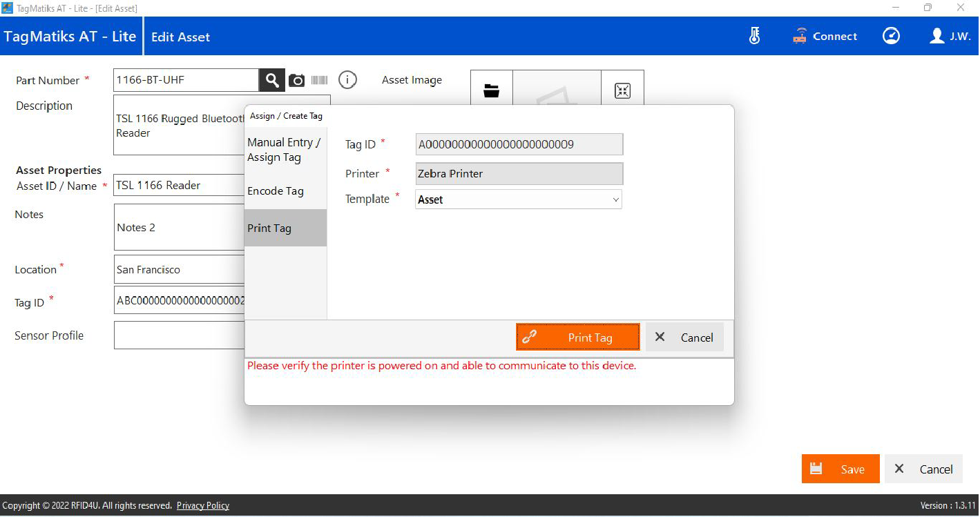The height and width of the screenshot is (517, 980).
Task: Click into the Location field San Francisco
Action: [x=180, y=270]
